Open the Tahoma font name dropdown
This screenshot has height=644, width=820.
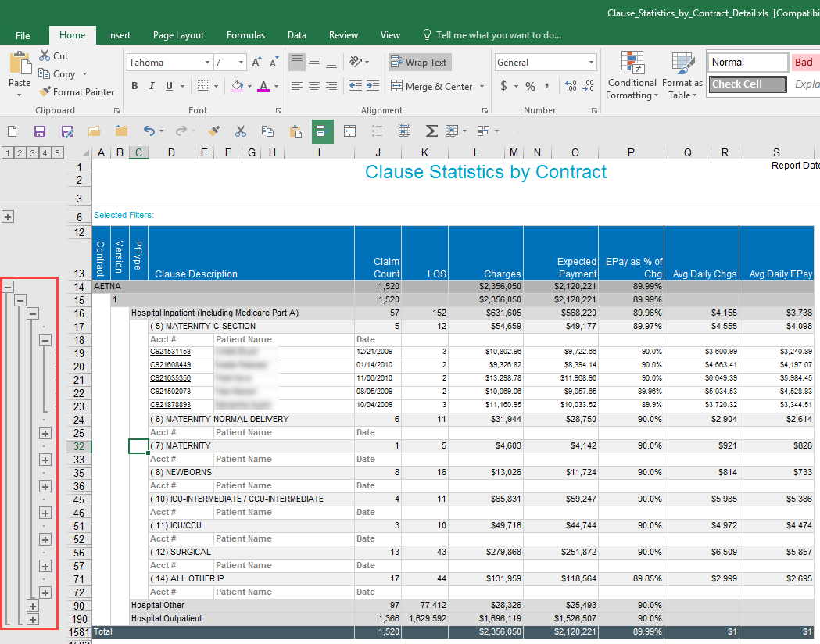(x=207, y=63)
